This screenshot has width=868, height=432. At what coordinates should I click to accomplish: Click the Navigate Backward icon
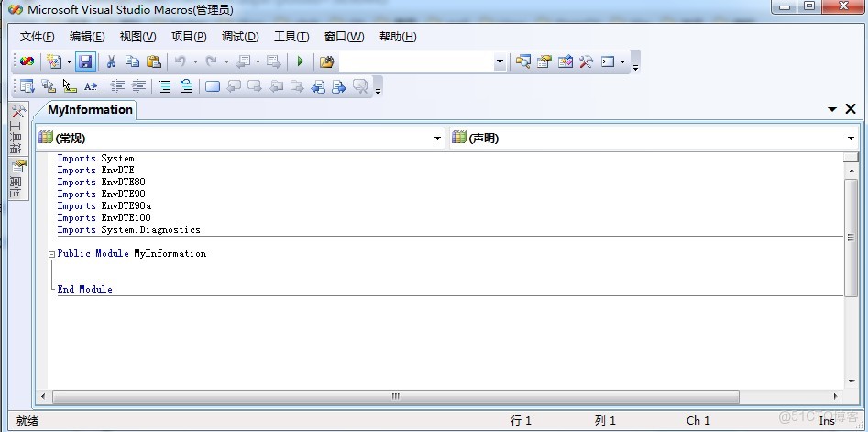tap(243, 61)
